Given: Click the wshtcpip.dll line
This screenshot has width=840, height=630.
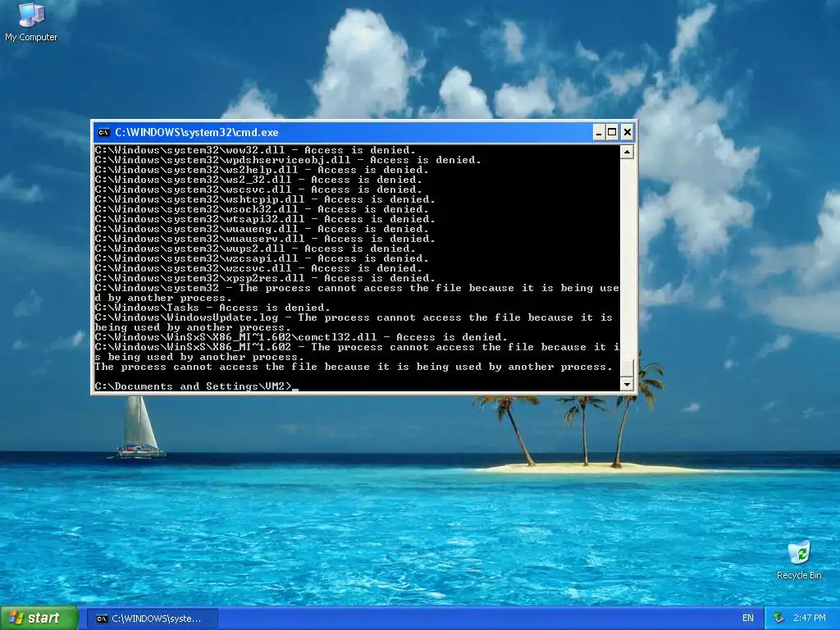Looking at the screenshot, I should [265, 199].
